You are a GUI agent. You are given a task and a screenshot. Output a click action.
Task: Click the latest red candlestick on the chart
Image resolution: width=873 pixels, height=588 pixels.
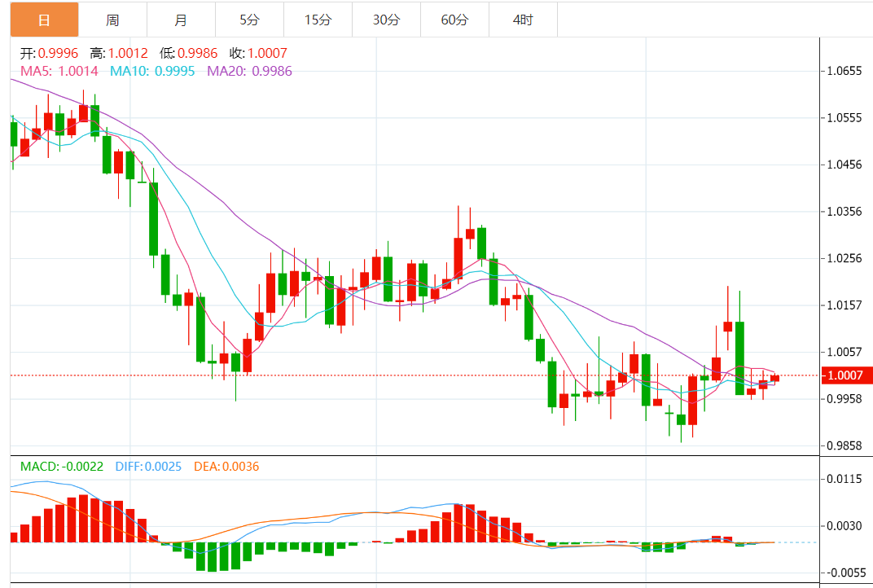click(774, 379)
